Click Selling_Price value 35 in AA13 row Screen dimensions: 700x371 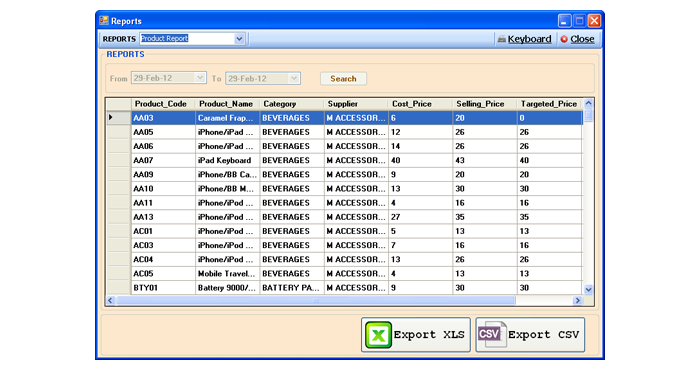[485, 217]
